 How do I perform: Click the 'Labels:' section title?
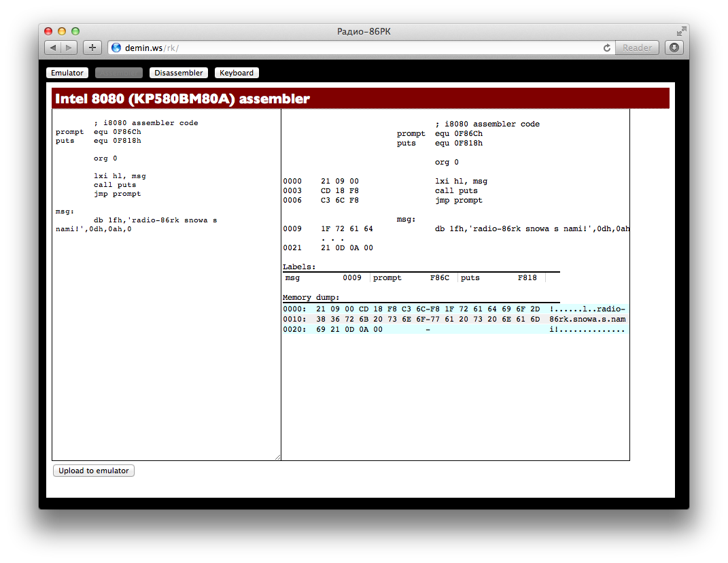tap(299, 267)
